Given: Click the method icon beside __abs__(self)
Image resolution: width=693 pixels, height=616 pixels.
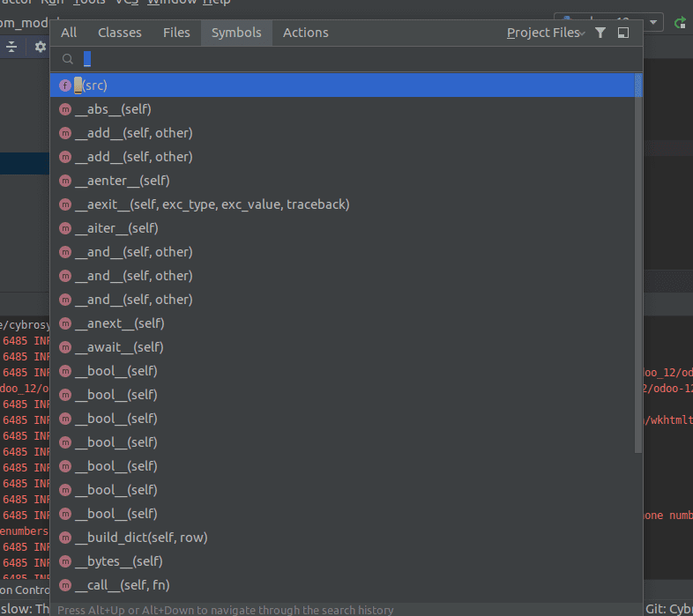Looking at the screenshot, I should 65,109.
